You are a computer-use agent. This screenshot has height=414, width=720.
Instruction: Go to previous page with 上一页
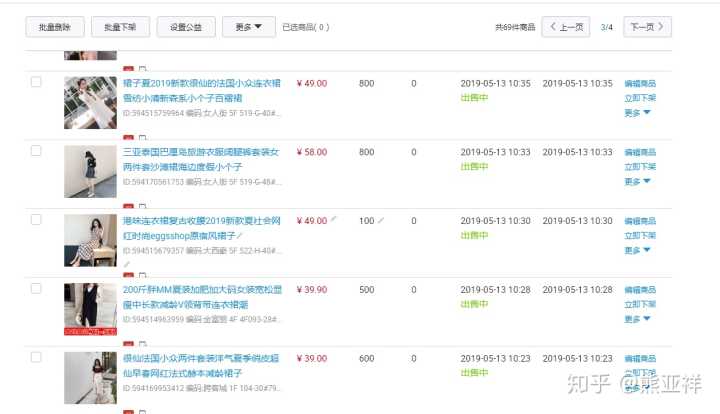(566, 27)
